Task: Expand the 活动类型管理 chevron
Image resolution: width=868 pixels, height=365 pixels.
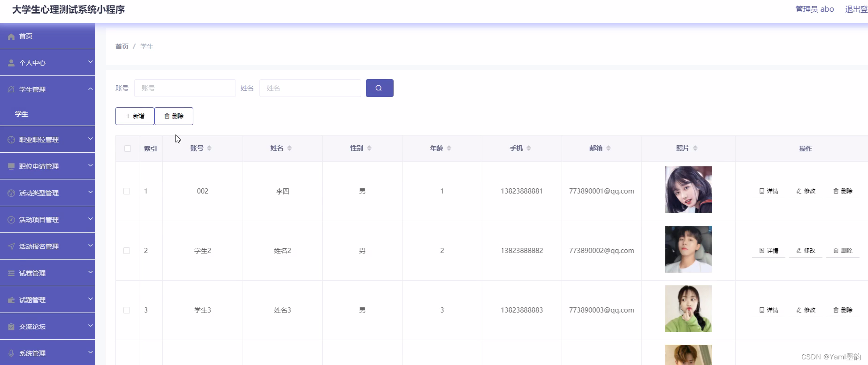Action: click(91, 192)
